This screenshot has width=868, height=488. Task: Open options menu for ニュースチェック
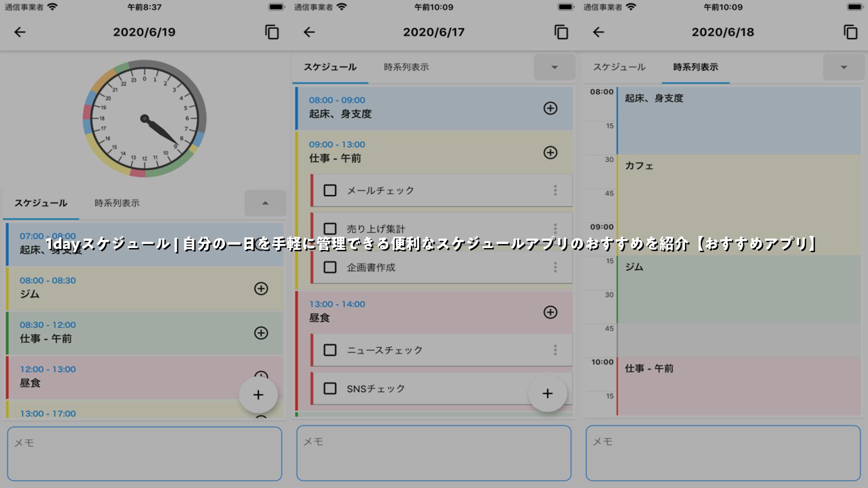[x=555, y=350]
